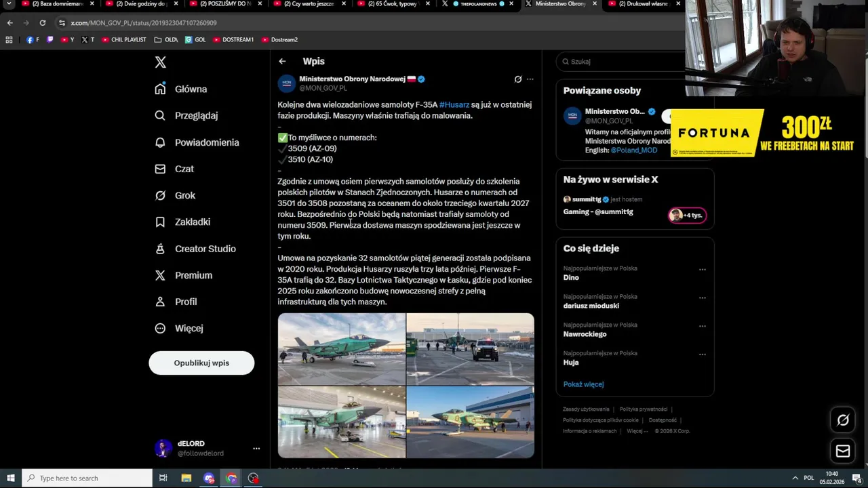
Task: Open browser apps grid shortcut
Action: click(x=9, y=40)
